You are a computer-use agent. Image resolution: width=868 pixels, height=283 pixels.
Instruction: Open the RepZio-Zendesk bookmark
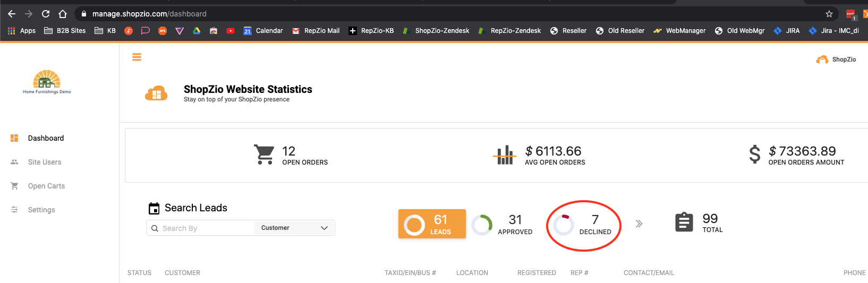509,31
